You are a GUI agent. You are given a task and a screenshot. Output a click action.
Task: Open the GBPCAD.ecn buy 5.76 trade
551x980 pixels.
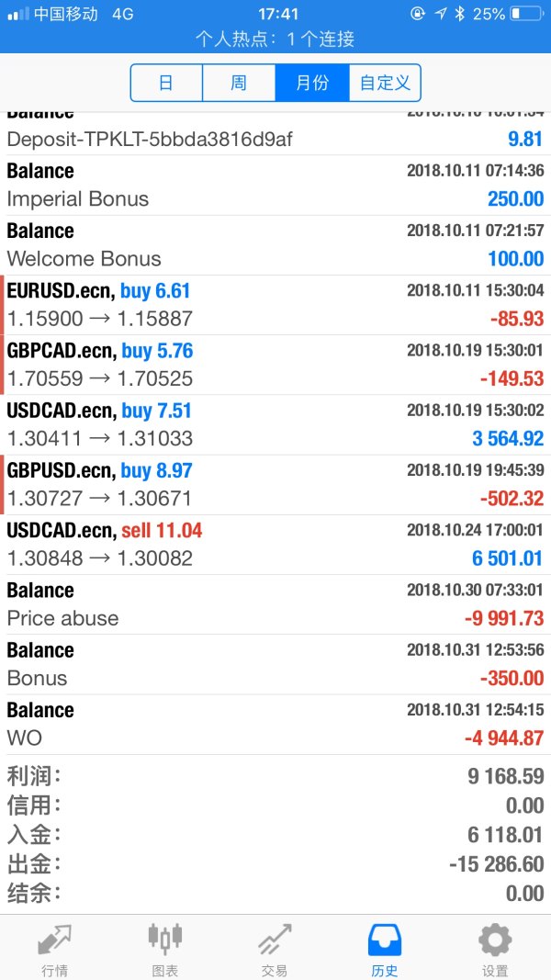pyautogui.click(x=275, y=365)
